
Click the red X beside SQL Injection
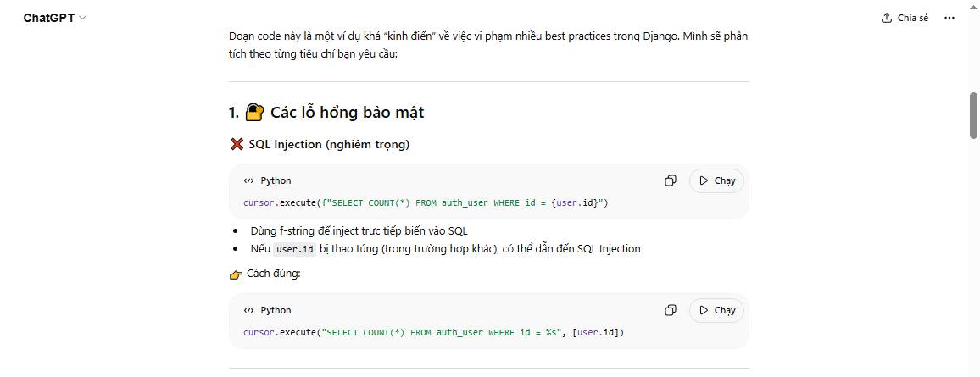point(237,144)
